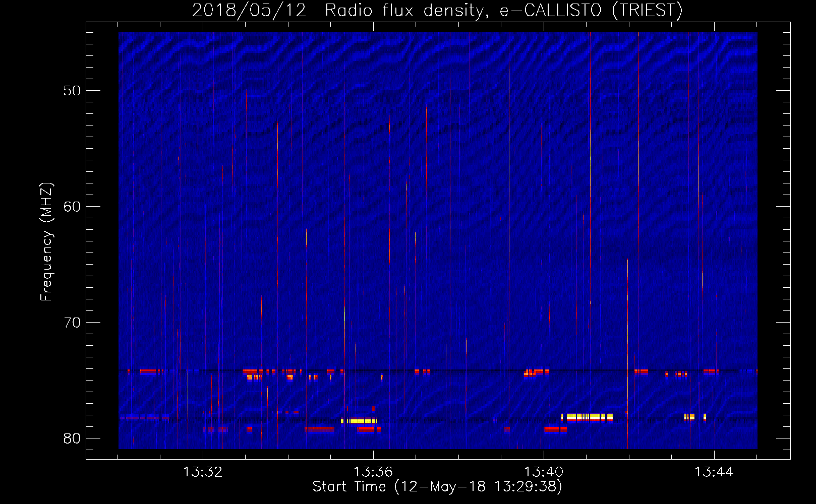The width and height of the screenshot is (816, 504).
Task: Click the 13:44 time tick label
Action: tap(714, 472)
